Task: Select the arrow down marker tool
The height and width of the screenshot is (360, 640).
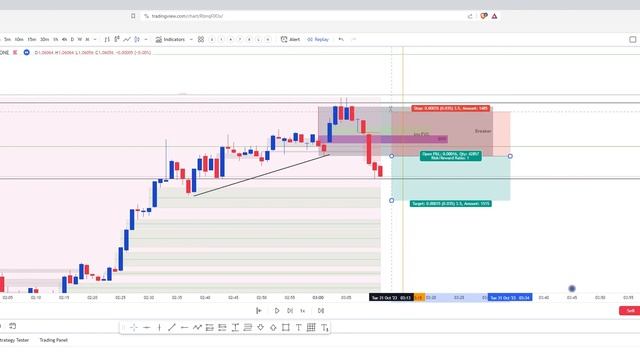Action: coord(260,327)
